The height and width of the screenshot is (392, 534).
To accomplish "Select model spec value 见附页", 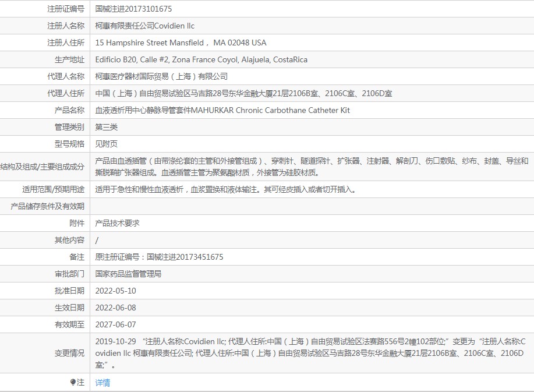I will [x=106, y=144].
